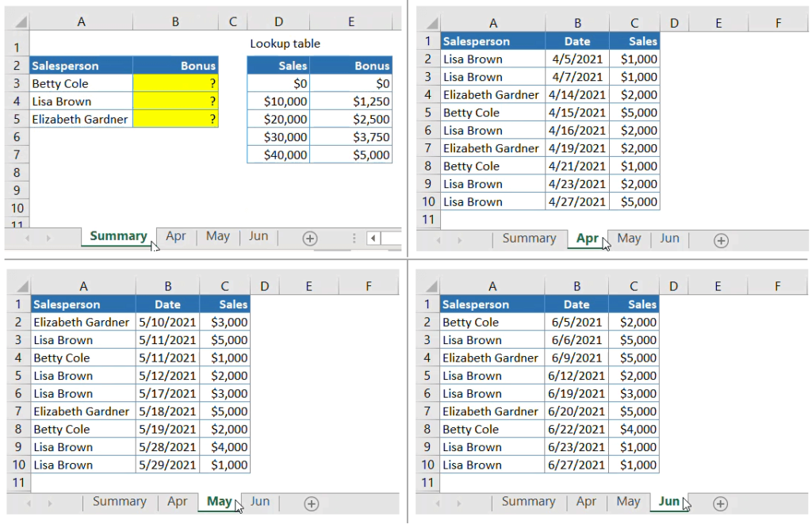812x524 pixels.
Task: Open the May tab in Summary pane
Action: click(x=217, y=236)
